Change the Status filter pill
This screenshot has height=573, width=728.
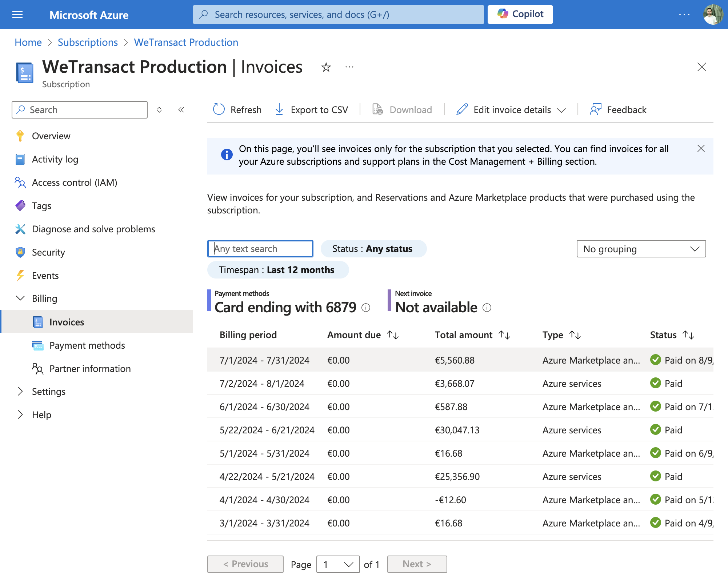pos(373,249)
